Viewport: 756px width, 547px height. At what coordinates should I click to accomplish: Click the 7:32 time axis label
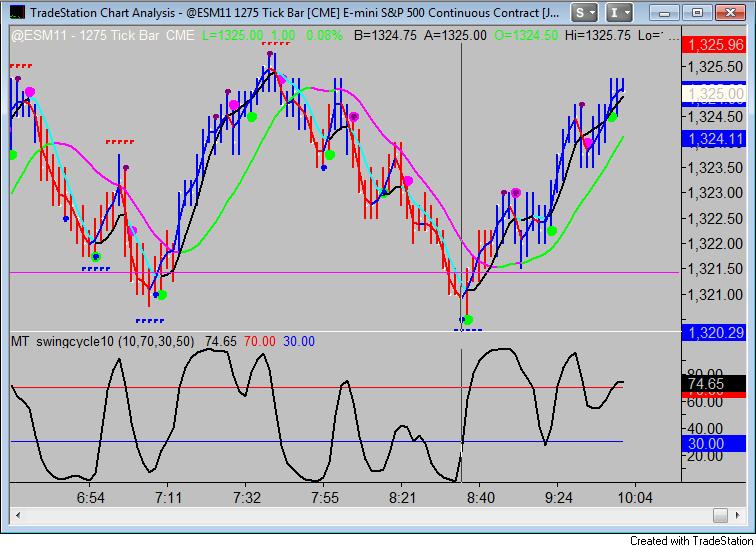click(246, 497)
